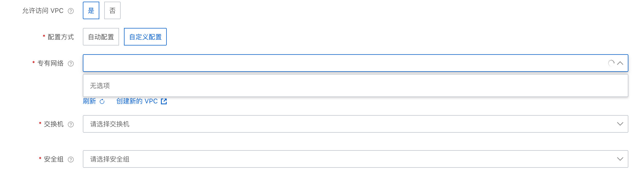Click help icon beside 安全组 label
The image size is (644, 182).
click(71, 160)
